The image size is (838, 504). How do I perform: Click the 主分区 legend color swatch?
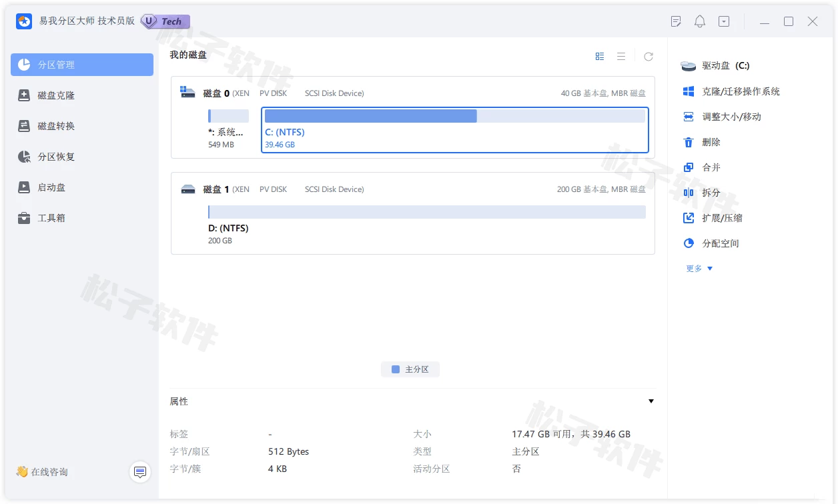(x=396, y=369)
